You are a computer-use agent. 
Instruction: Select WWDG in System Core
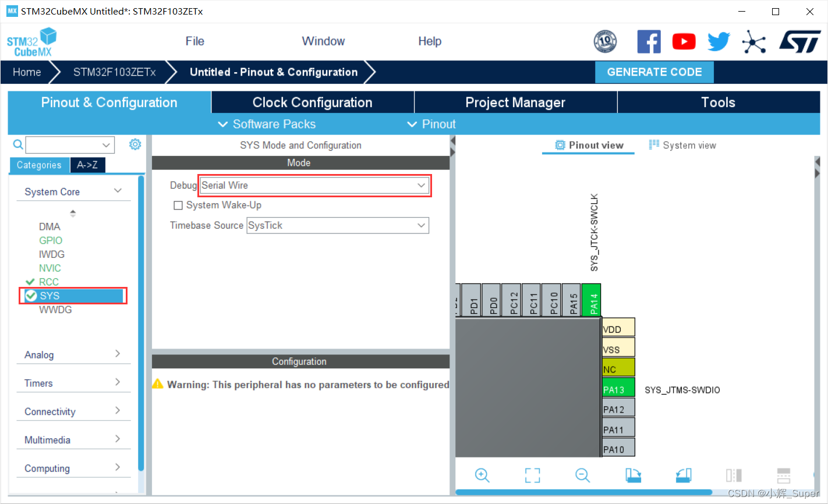pos(55,310)
